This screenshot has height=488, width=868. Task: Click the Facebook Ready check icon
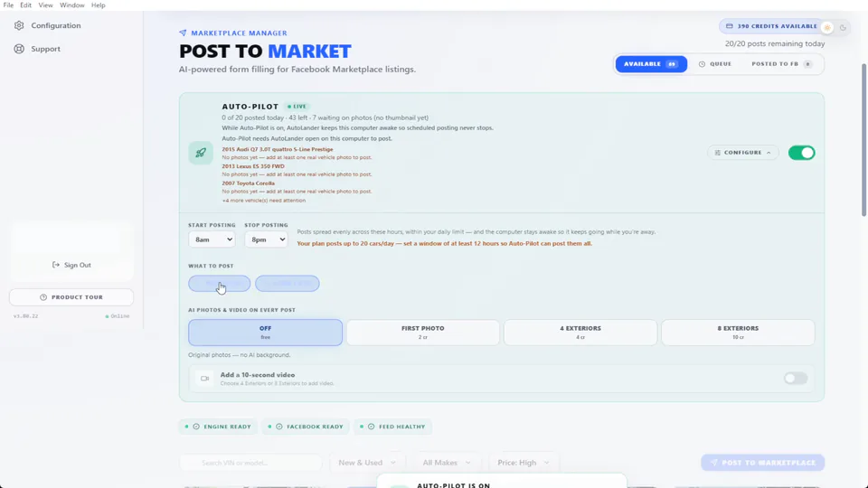coord(279,427)
